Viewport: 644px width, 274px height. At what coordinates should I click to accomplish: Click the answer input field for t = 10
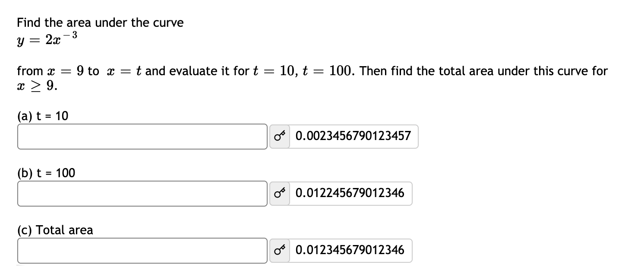pos(142,136)
